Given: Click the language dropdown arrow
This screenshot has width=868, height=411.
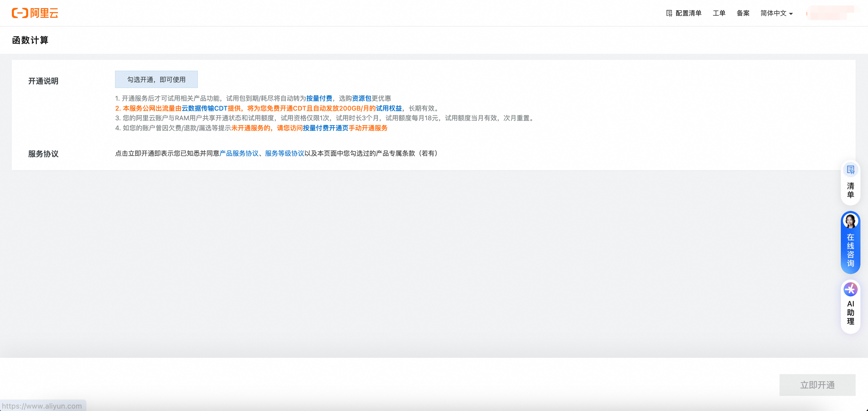Looking at the screenshot, I should pos(791,14).
